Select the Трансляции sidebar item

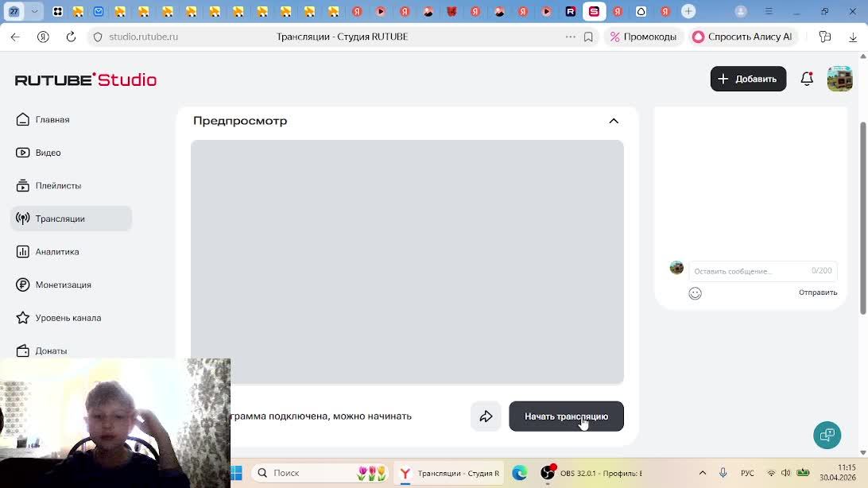pos(71,219)
